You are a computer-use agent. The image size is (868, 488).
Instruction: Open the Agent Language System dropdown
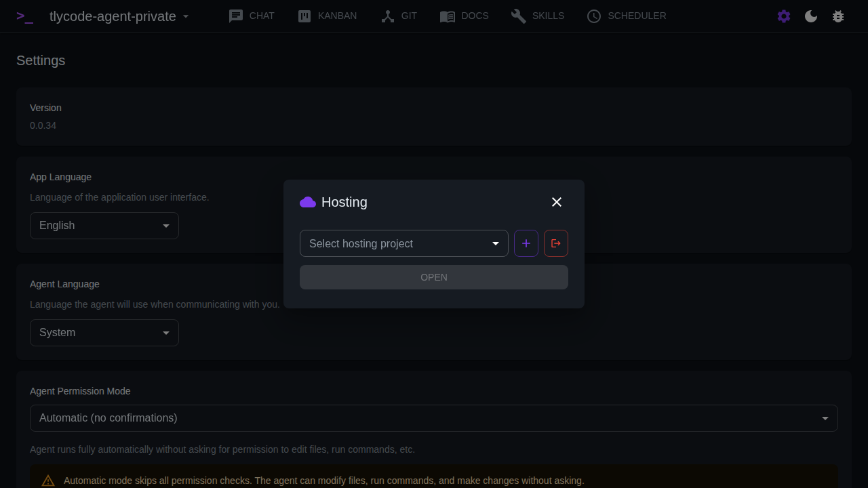[104, 333]
